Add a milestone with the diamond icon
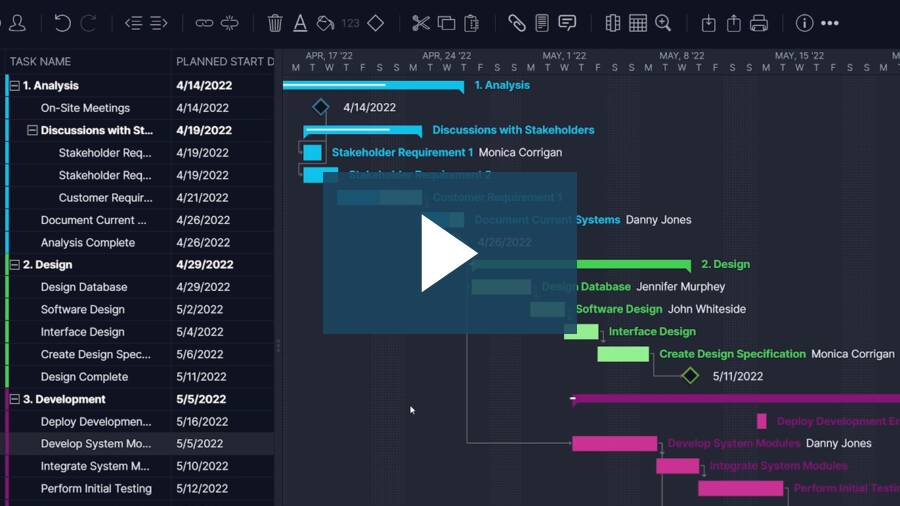Viewport: 900px width, 506px height. 375,24
